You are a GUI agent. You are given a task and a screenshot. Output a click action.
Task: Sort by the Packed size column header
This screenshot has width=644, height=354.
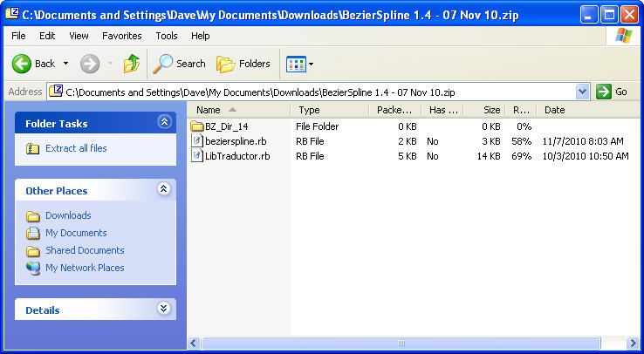point(395,110)
